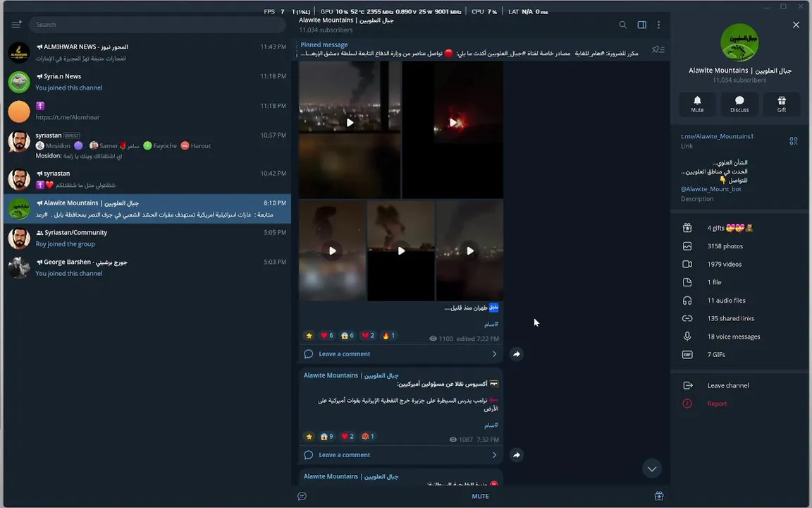This screenshot has height=508, width=812.
Task: Mute the channel via bell icon
Action: pyautogui.click(x=697, y=104)
